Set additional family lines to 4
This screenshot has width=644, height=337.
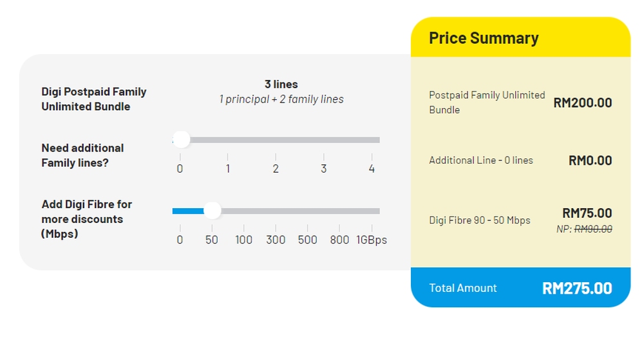pos(372,140)
